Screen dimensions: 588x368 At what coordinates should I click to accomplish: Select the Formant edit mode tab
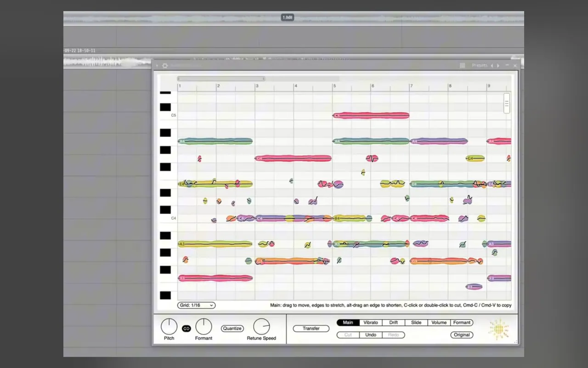tap(462, 322)
